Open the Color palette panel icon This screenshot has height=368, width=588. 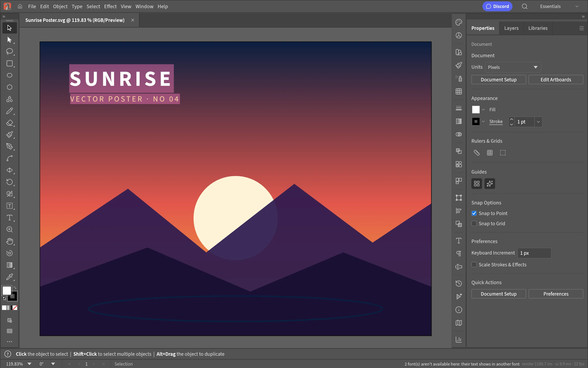[x=459, y=22]
